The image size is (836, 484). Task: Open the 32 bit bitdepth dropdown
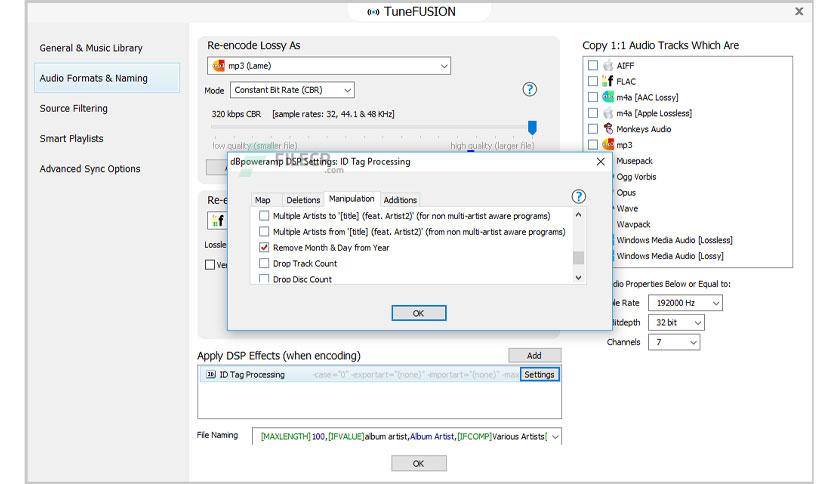click(x=676, y=322)
